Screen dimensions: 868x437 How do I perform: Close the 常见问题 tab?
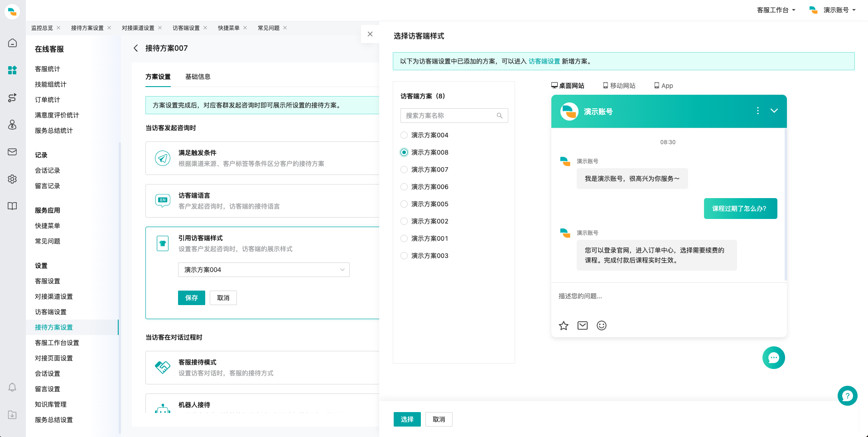coord(285,28)
